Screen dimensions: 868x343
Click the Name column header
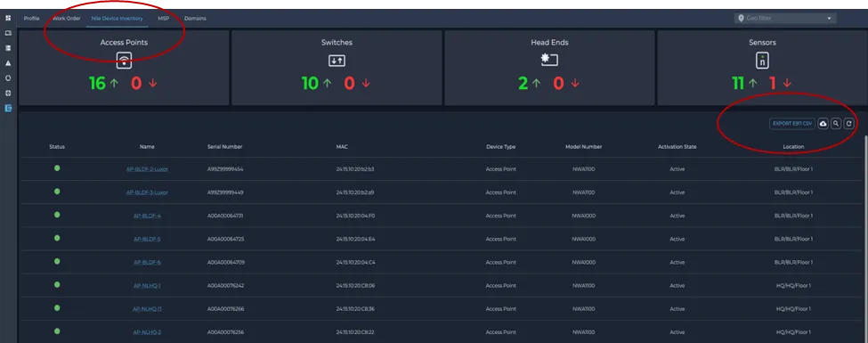click(147, 147)
